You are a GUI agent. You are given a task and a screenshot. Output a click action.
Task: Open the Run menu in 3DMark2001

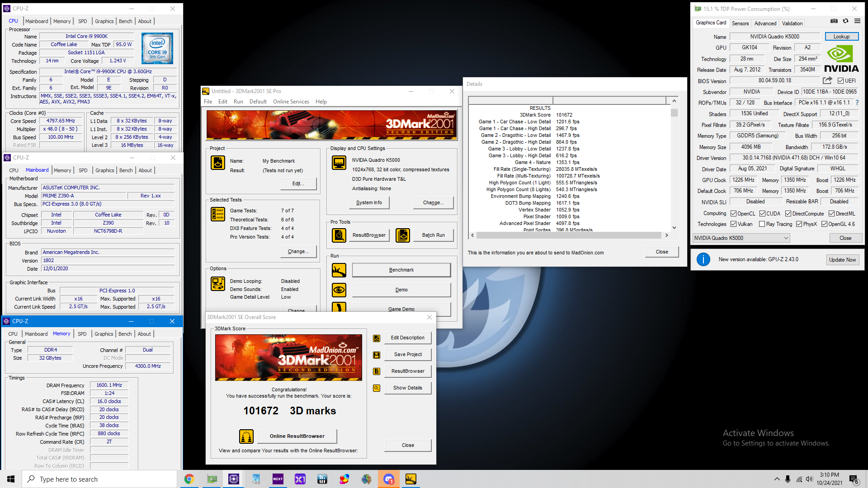pos(238,102)
